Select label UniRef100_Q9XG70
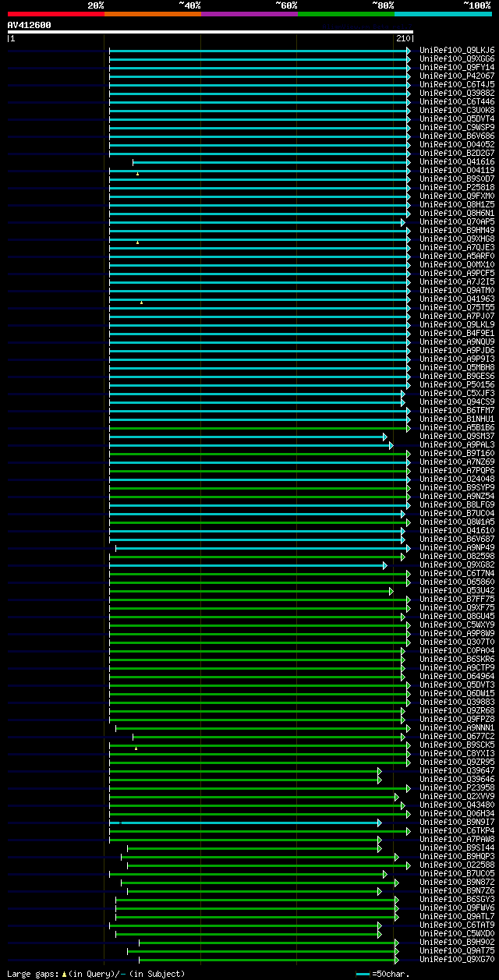The height and width of the screenshot is (980, 499). coord(457,959)
